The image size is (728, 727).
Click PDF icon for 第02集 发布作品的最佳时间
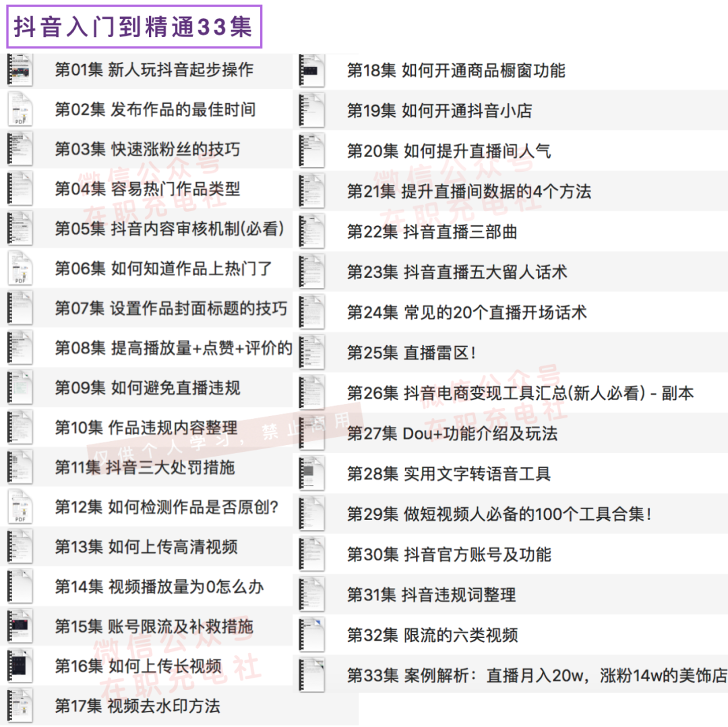pyautogui.click(x=20, y=109)
